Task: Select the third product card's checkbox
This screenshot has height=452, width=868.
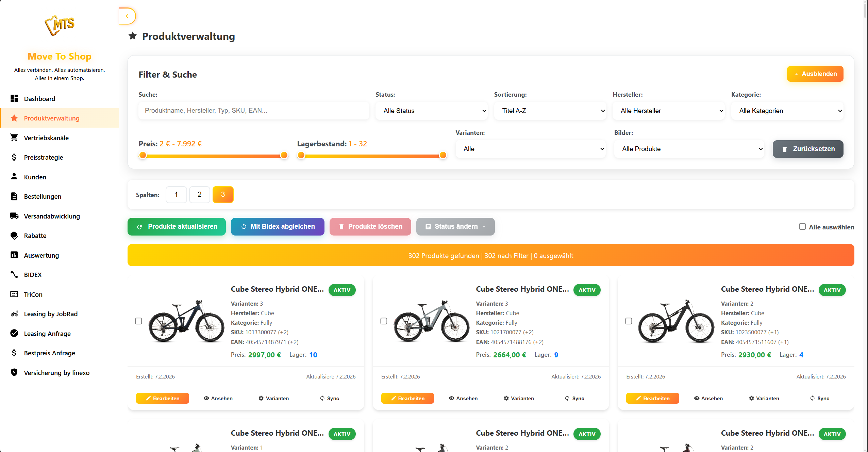Action: (x=629, y=321)
